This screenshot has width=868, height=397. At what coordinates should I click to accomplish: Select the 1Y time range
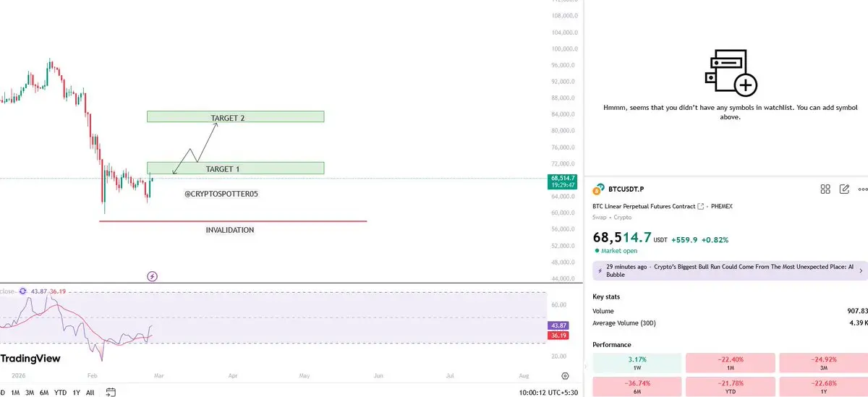pos(76,393)
